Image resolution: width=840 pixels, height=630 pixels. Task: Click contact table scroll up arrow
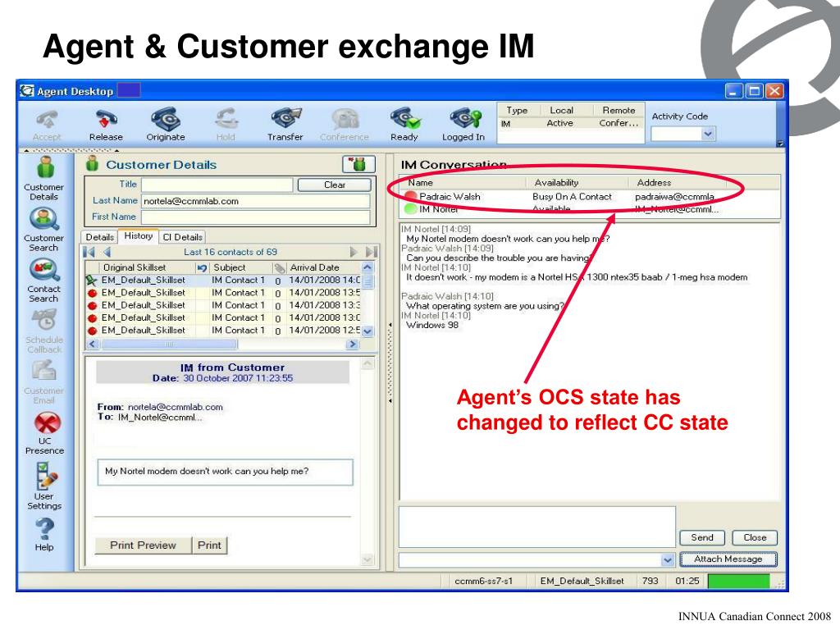pos(367,267)
